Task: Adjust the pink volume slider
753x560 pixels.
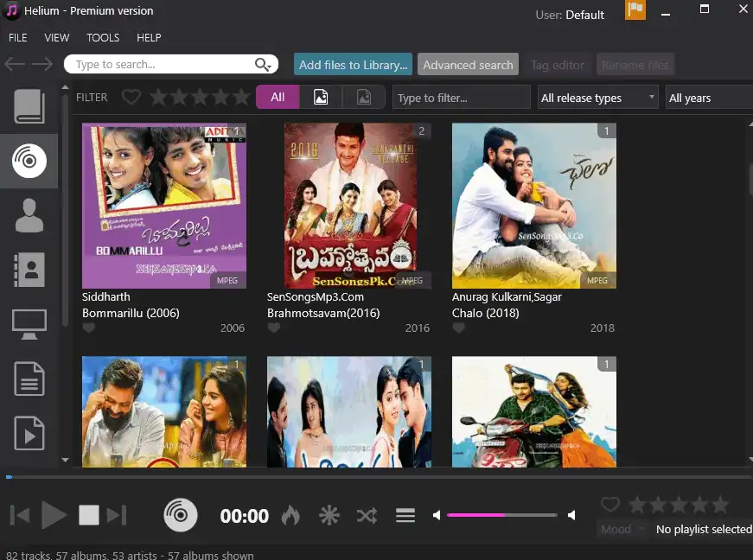Action: tap(501, 515)
